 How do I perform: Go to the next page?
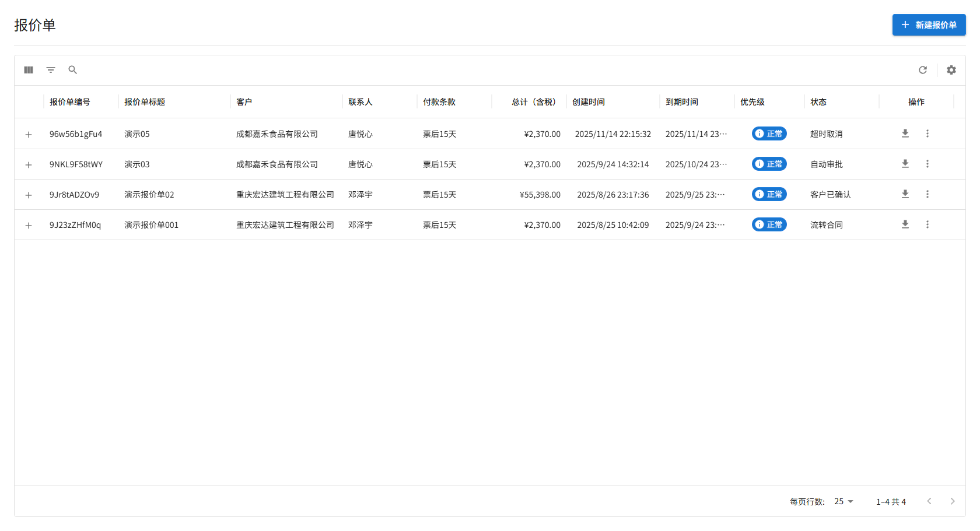click(953, 501)
